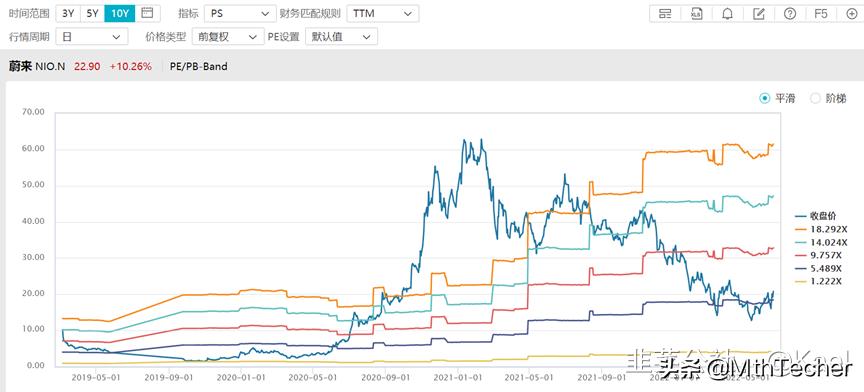Screen dimensions: 864x392
Task: Open the alert bell notification icon
Action: [x=728, y=14]
